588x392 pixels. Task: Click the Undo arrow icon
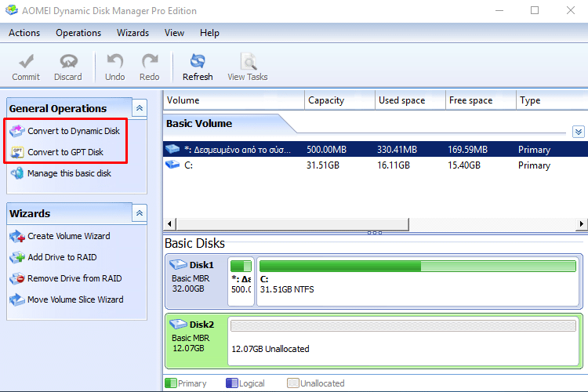click(114, 61)
